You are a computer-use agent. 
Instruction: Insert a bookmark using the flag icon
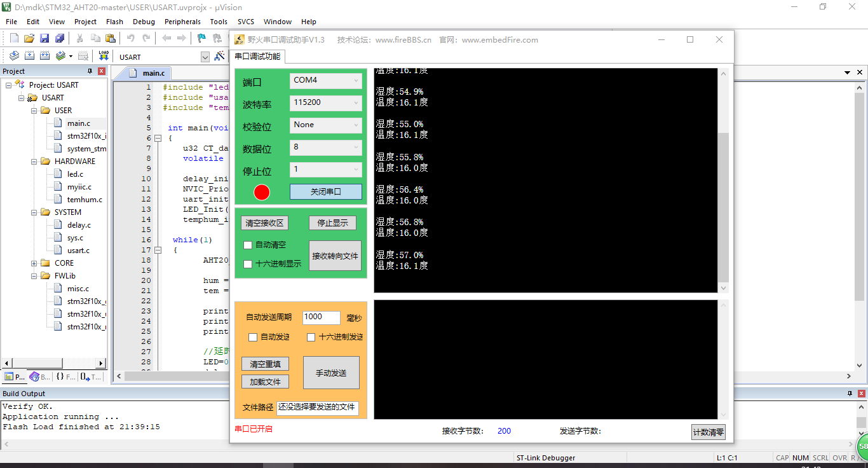201,38
